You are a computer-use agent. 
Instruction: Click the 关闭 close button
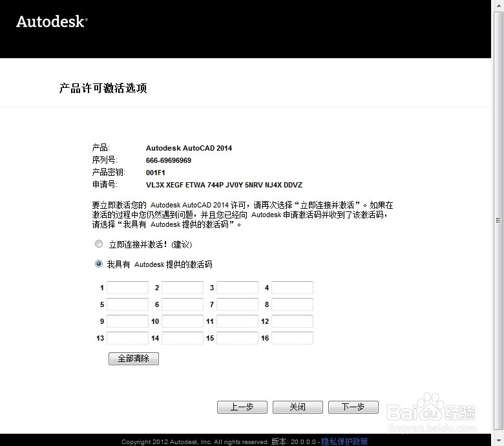[x=298, y=407]
